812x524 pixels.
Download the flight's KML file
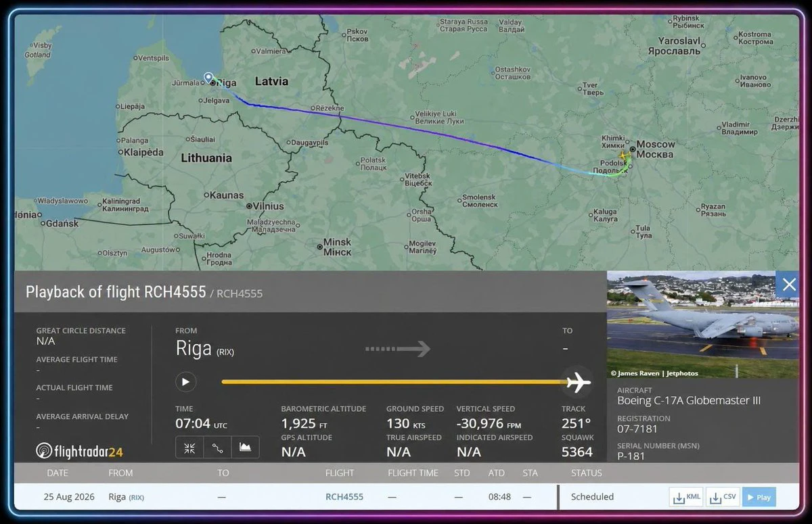(x=686, y=497)
